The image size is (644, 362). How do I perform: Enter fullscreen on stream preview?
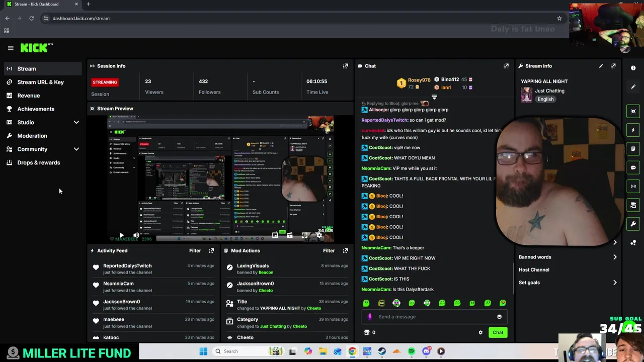[x=304, y=235]
